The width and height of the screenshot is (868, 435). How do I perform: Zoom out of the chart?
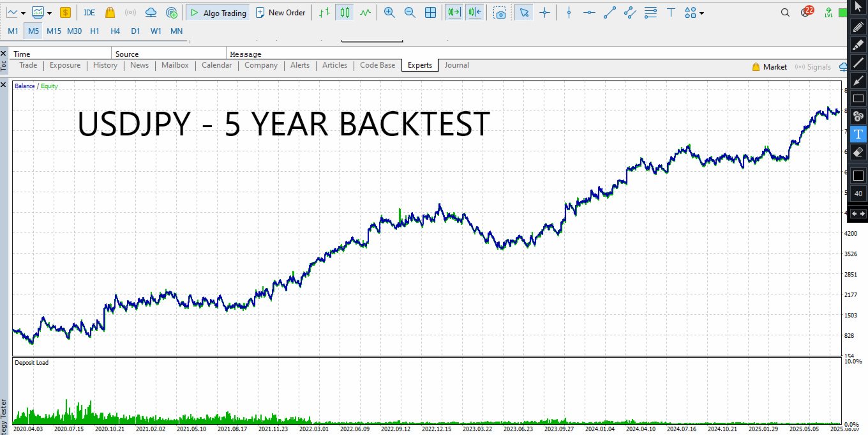[x=410, y=12]
